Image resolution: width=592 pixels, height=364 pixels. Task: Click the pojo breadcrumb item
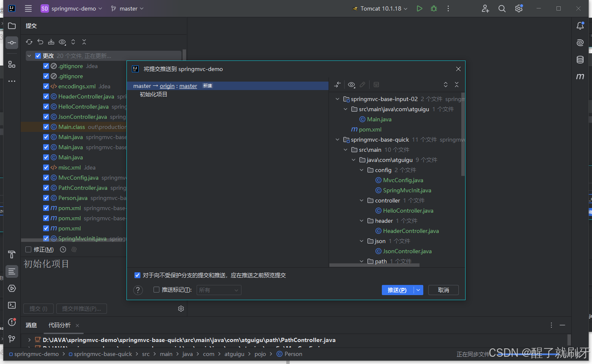pos(260,354)
